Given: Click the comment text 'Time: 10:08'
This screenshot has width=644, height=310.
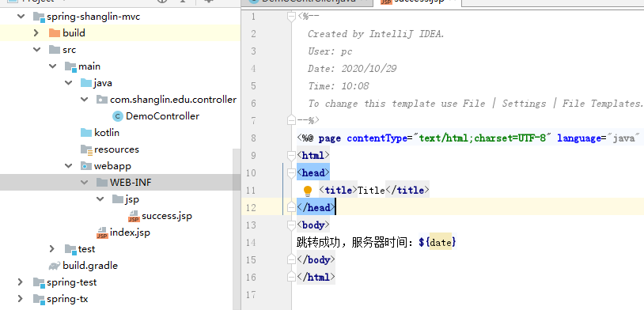Looking at the screenshot, I should [x=338, y=86].
